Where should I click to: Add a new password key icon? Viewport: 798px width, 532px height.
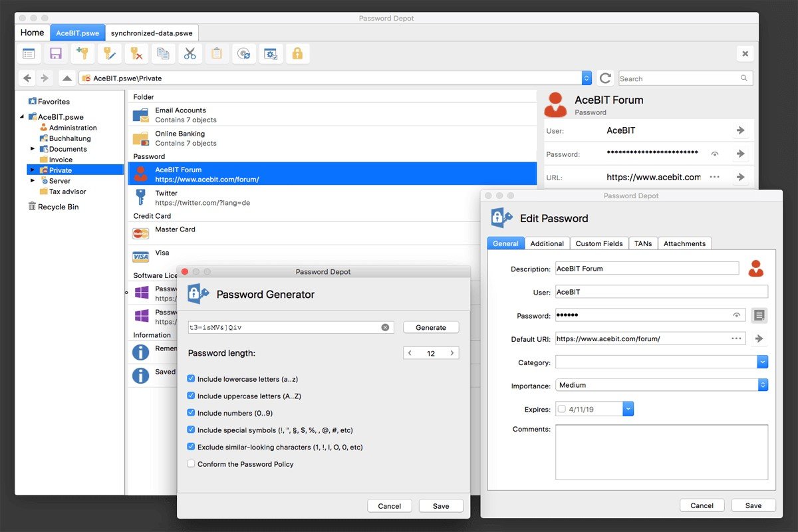(x=82, y=54)
